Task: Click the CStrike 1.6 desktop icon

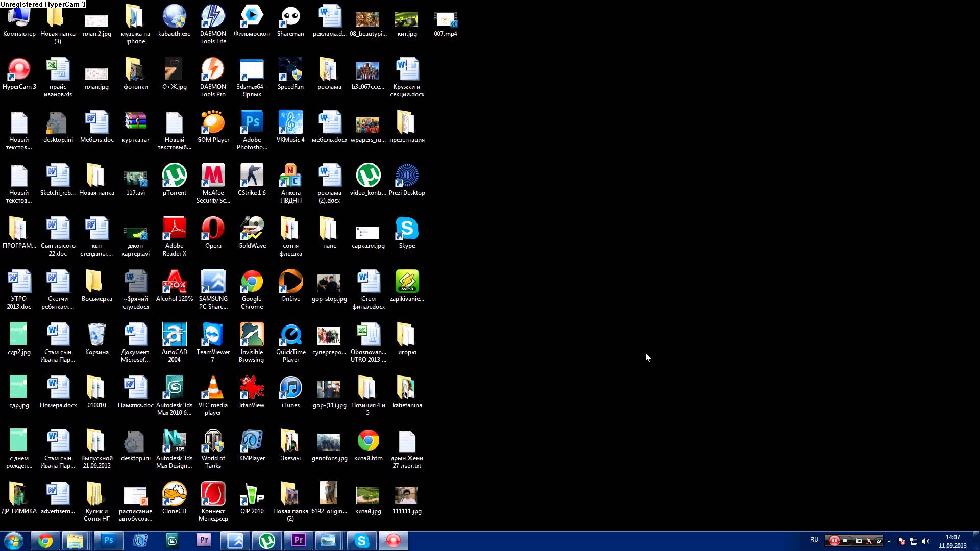Action: tap(252, 180)
